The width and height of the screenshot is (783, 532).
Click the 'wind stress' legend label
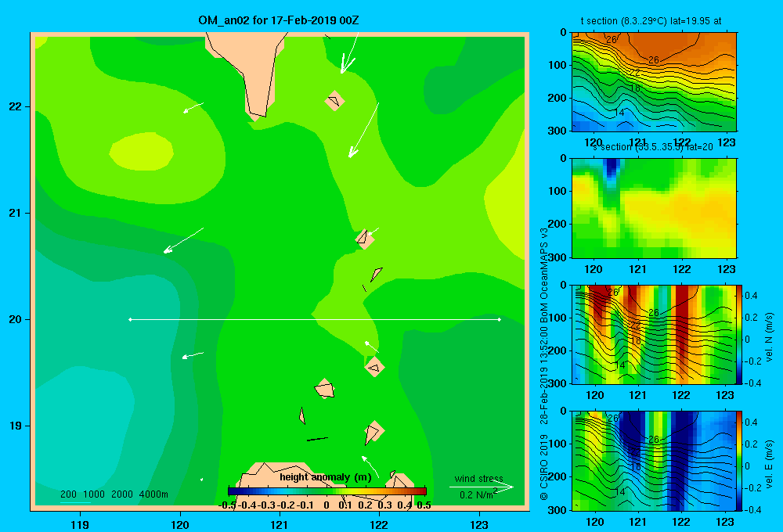479,478
